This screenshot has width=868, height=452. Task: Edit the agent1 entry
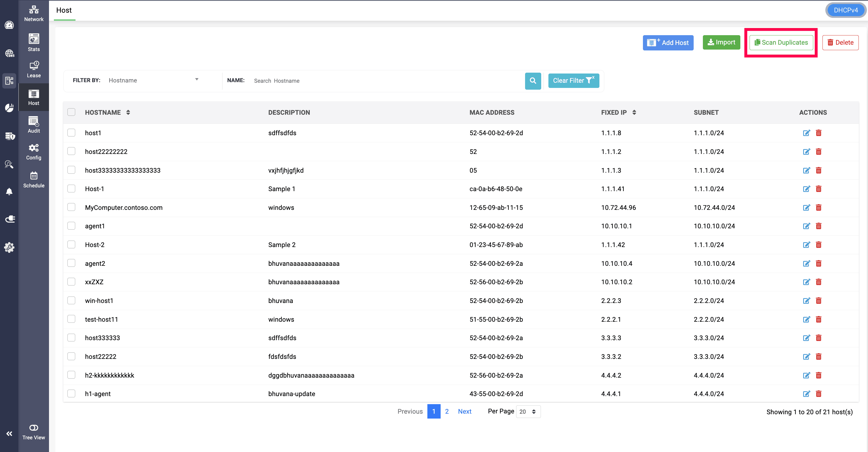click(x=806, y=226)
